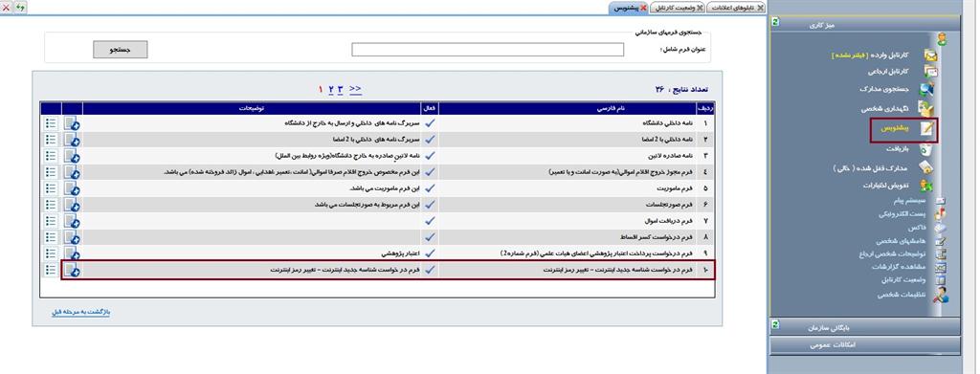
Task: Toggle the فعال checkmark for row 3
Action: (430, 156)
